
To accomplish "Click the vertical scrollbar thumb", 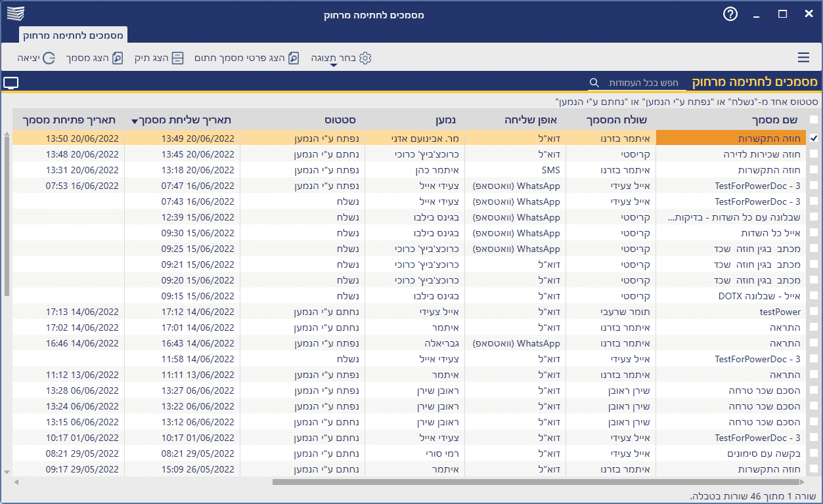I will pos(7,217).
